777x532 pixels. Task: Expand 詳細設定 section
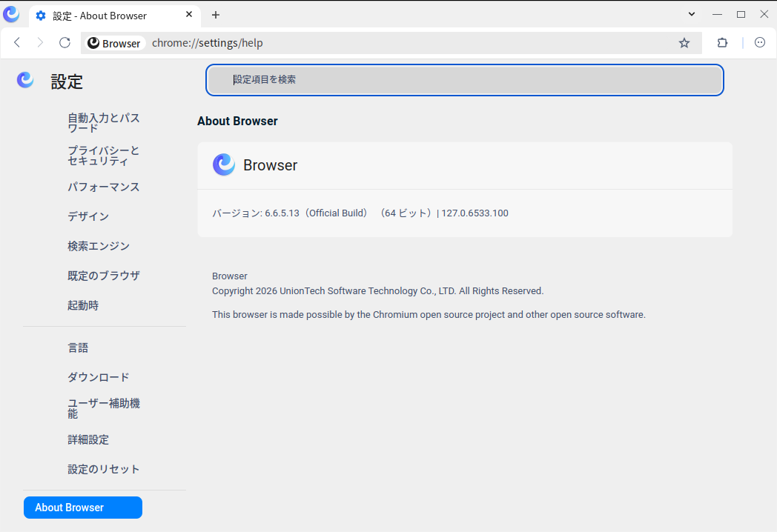[x=88, y=439]
